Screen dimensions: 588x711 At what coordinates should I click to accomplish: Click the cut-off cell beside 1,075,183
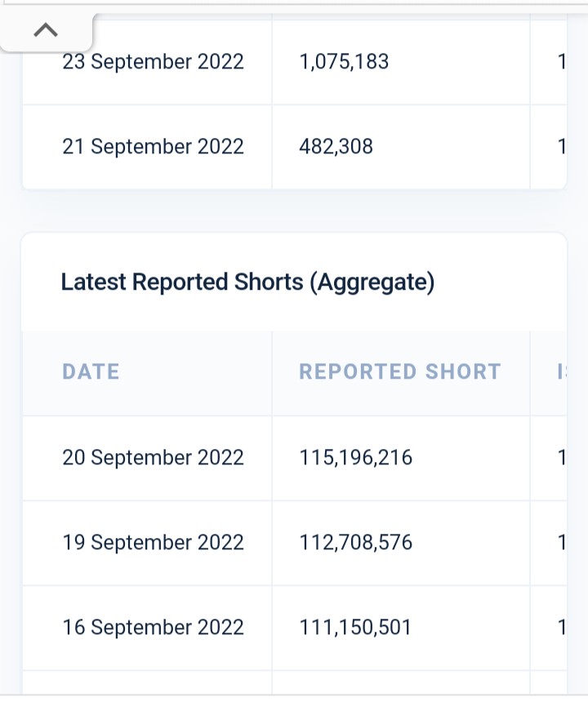click(x=549, y=62)
